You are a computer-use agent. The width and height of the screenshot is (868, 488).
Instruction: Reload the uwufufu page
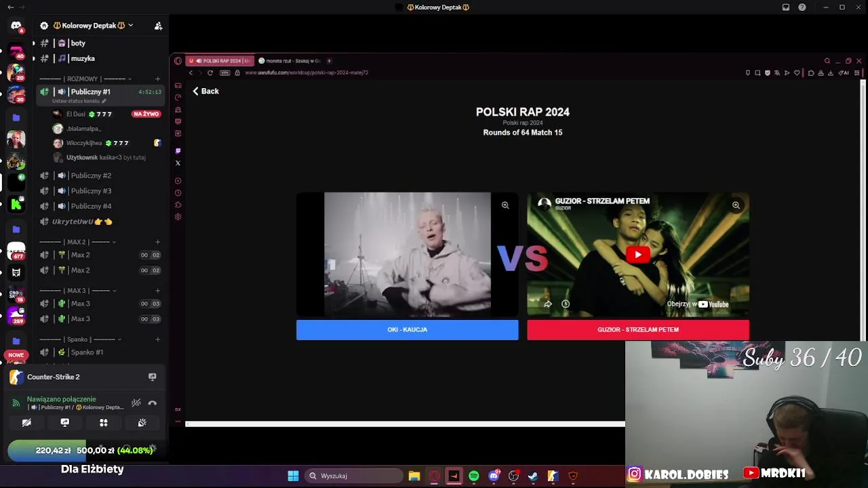[210, 73]
